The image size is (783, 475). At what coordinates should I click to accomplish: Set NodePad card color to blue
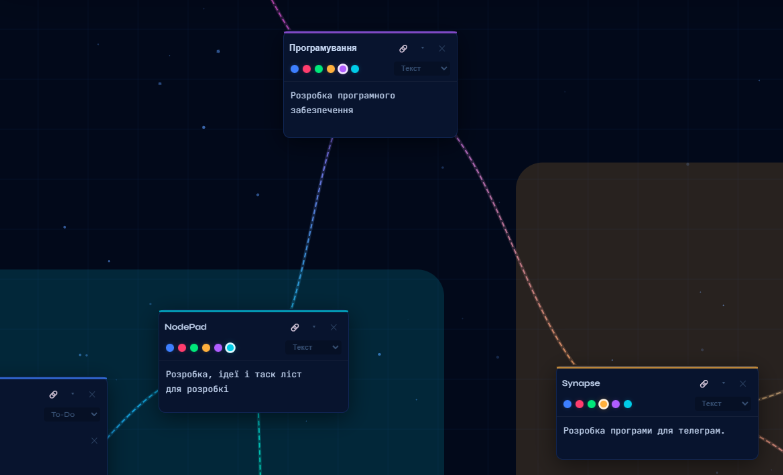pyautogui.click(x=170, y=348)
